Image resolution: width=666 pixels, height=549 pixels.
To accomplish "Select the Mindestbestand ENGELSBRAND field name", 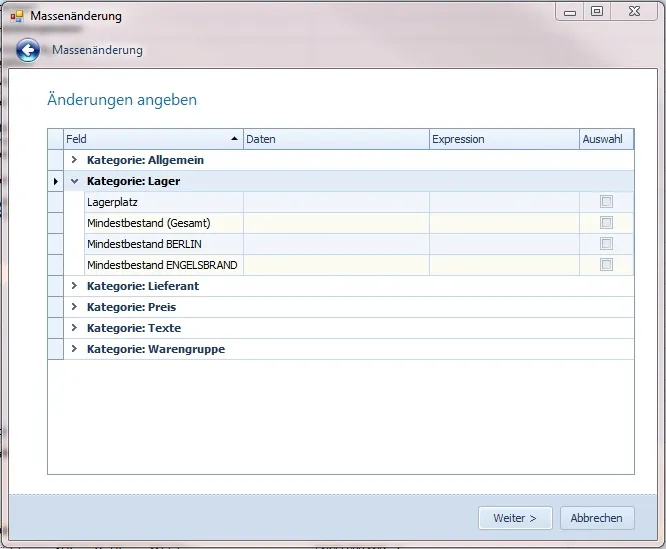I will click(162, 265).
